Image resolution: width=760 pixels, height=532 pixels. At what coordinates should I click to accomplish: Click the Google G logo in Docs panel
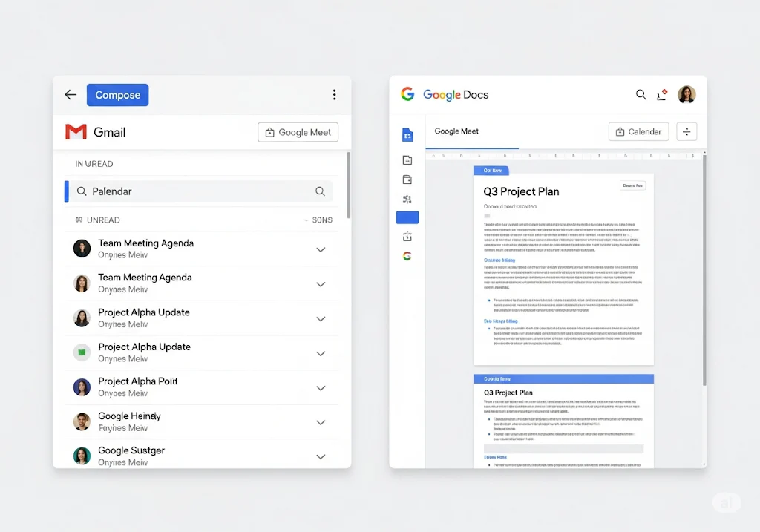407,94
